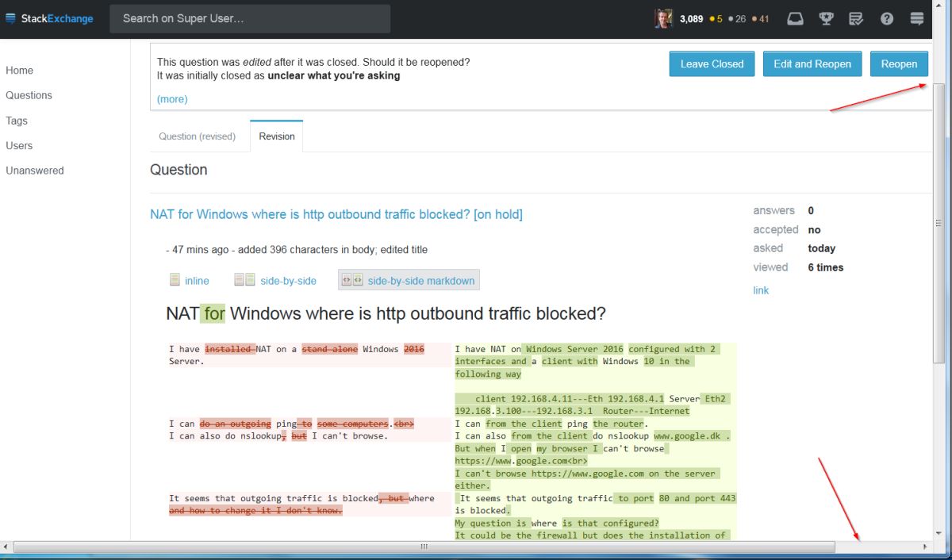Viewport: 952px width, 560px height.
Task: Click the side-by-side diff view icon
Action: click(x=244, y=280)
